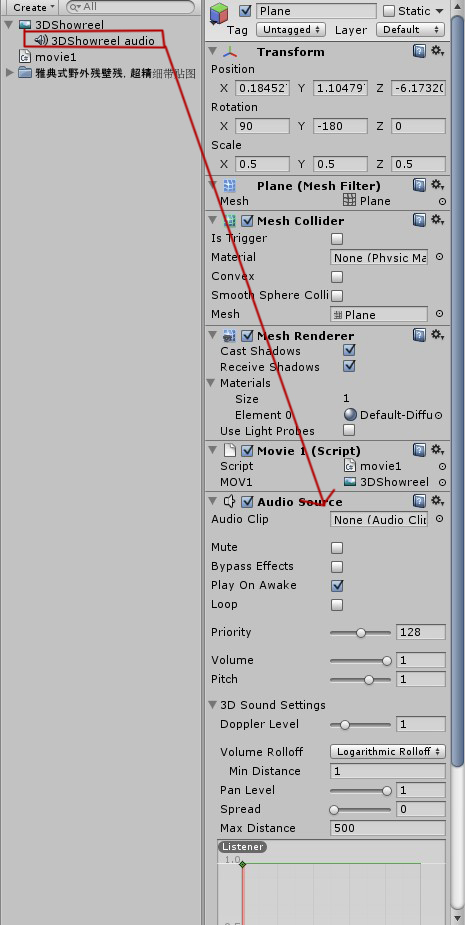Open the Audio Source help book icon
This screenshot has width=465, height=925.
[419, 501]
